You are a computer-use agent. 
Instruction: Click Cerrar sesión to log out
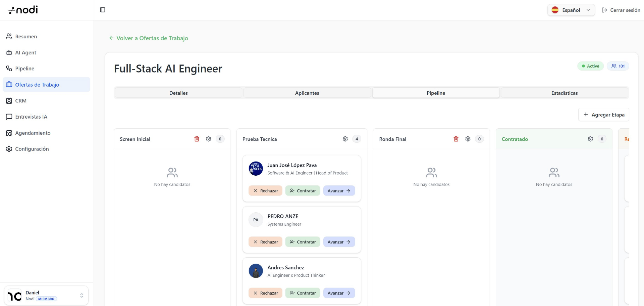click(x=621, y=10)
